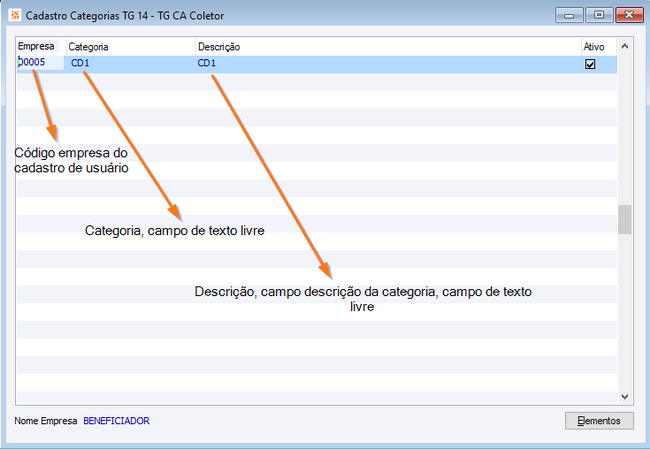Screen dimensions: 650x449
Task: Click the scrollbar down arrow
Action: [x=625, y=397]
